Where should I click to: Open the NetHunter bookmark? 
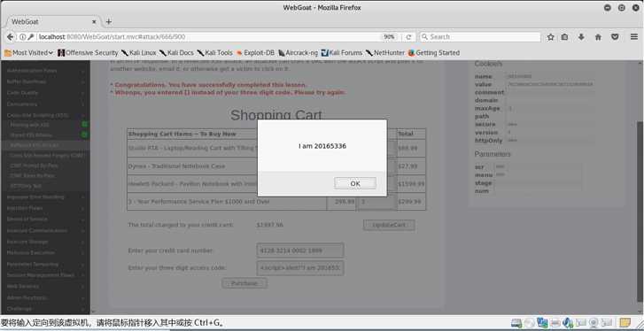384,53
